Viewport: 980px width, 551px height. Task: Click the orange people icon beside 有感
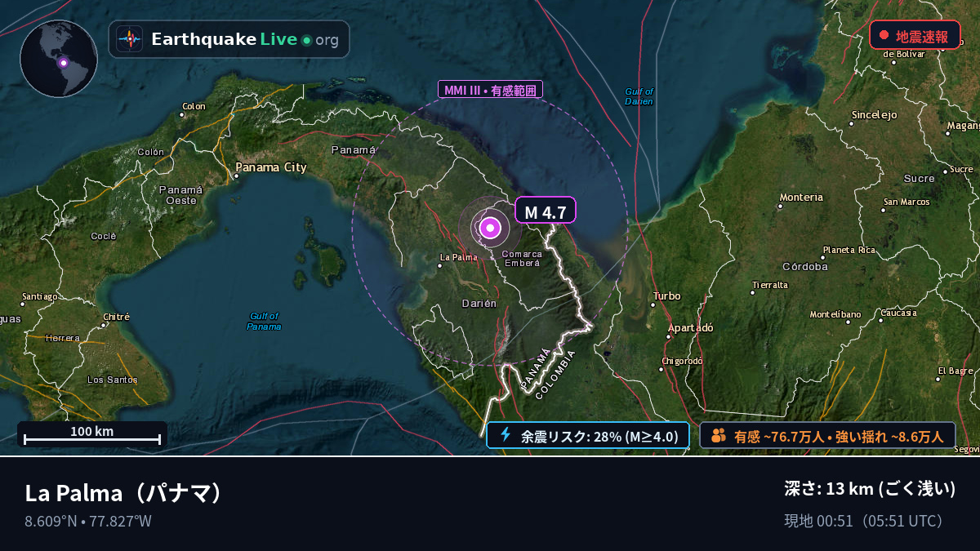(719, 435)
